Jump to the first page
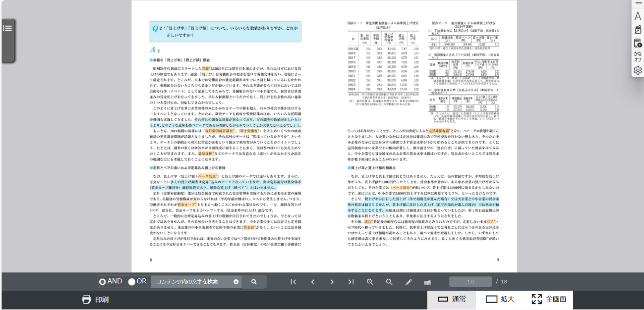This screenshot has width=644, height=310. pyautogui.click(x=293, y=282)
